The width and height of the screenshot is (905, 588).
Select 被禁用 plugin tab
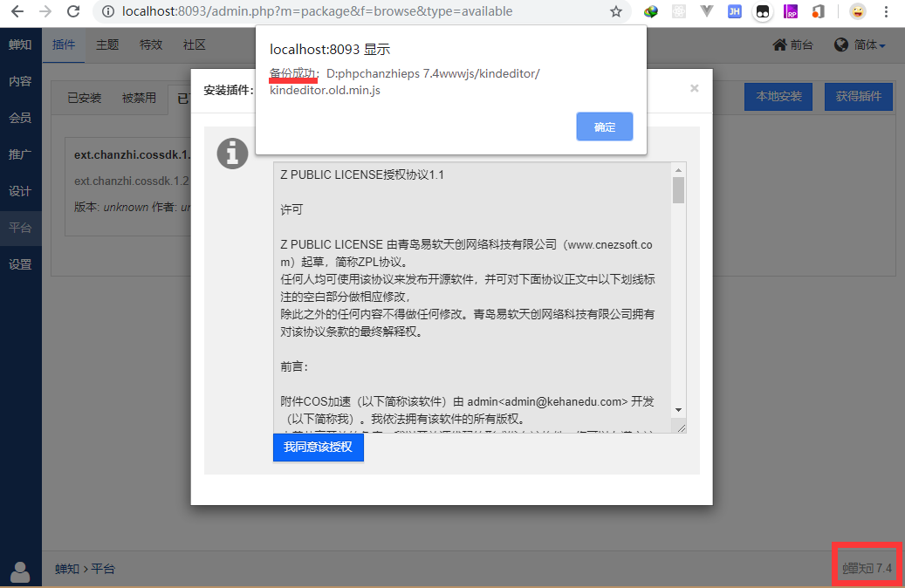[x=139, y=98]
